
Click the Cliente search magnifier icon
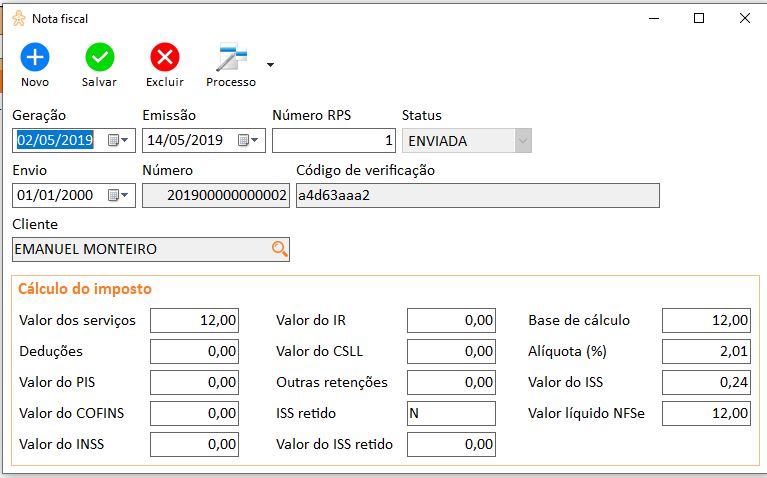point(279,249)
